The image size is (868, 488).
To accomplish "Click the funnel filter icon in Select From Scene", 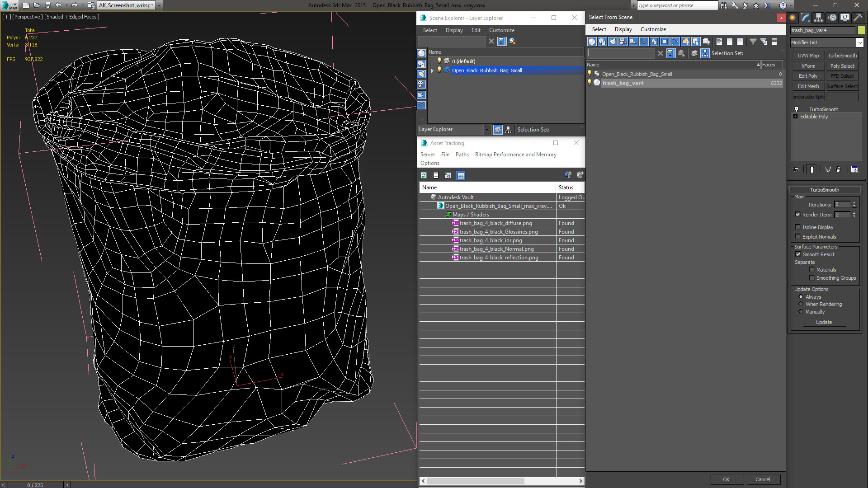I will point(753,42).
